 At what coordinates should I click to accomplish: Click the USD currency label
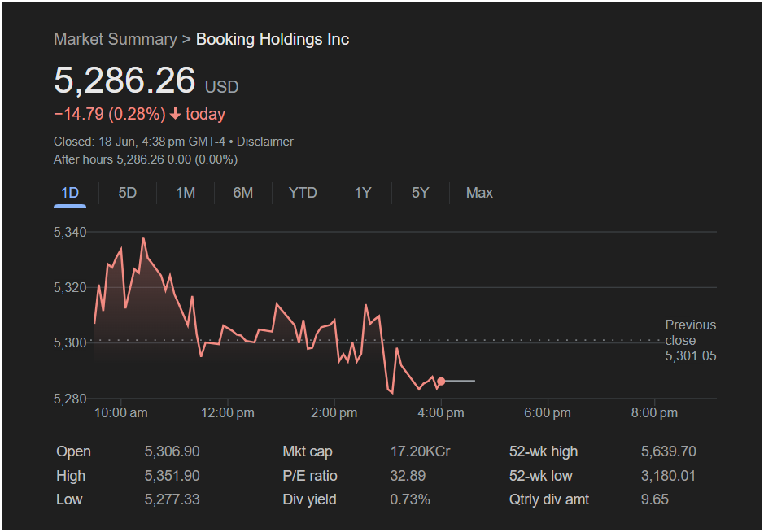[x=221, y=88]
